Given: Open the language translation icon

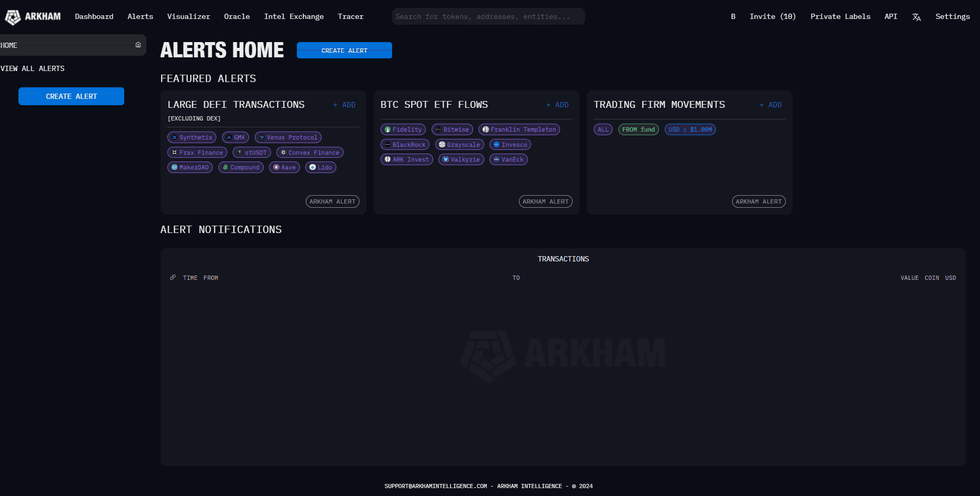Looking at the screenshot, I should (916, 17).
